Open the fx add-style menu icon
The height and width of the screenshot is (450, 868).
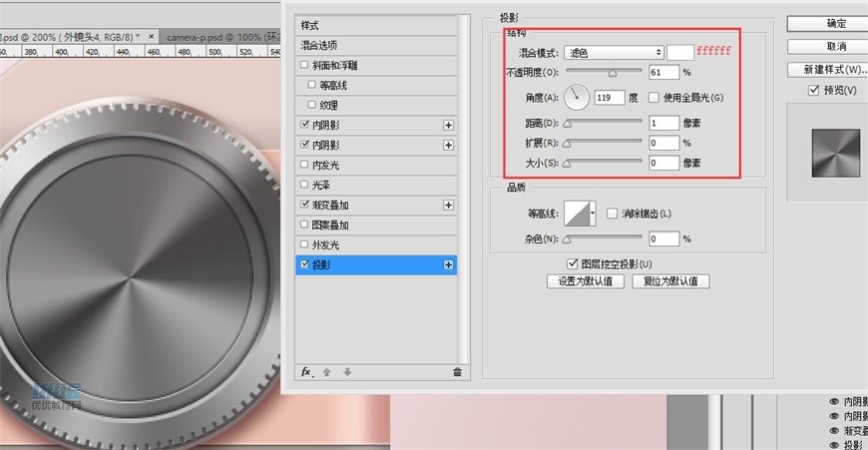pos(306,372)
